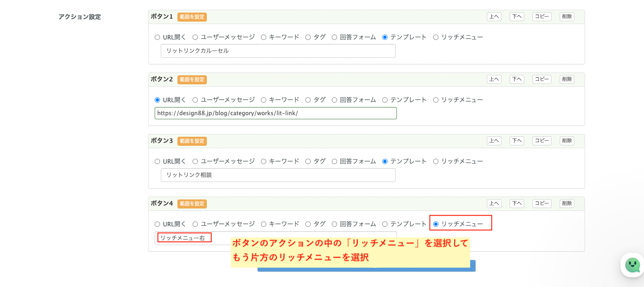The height and width of the screenshot is (287, 644).
Task: Open リットリンク相談 template selector field
Action: click(278, 175)
